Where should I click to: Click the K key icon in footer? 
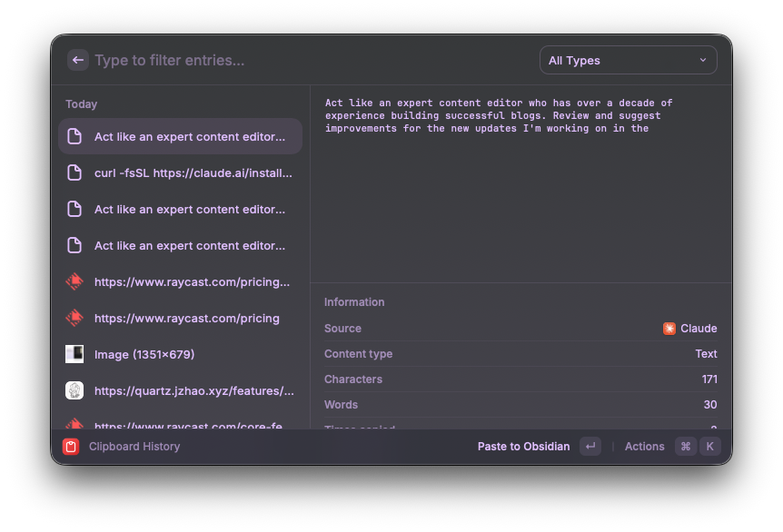coord(709,447)
